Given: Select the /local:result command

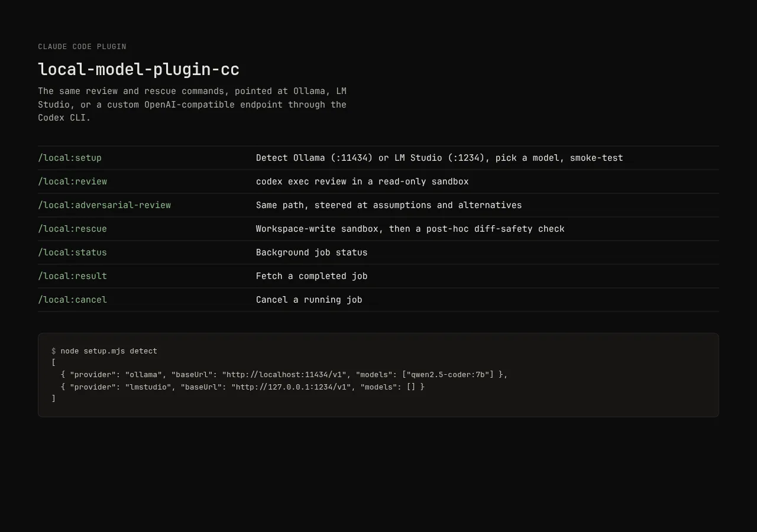Looking at the screenshot, I should pos(73,276).
